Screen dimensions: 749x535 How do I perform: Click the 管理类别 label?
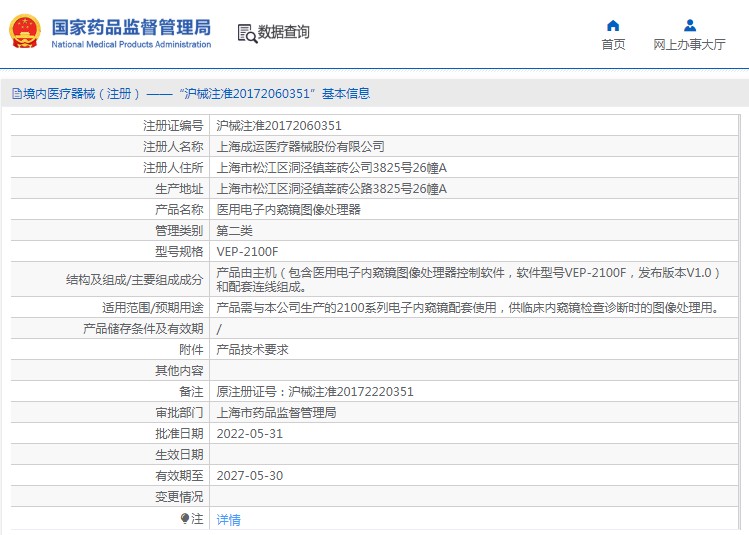click(x=180, y=231)
